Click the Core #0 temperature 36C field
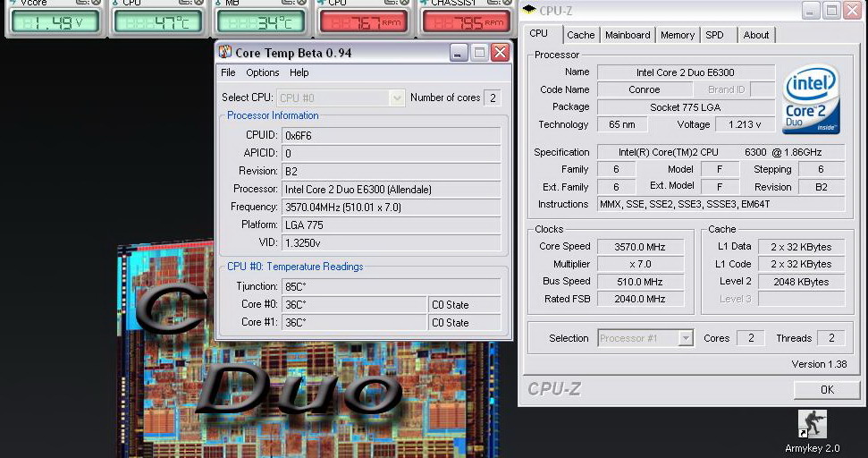Screen dimensions: 868x458 (354, 305)
